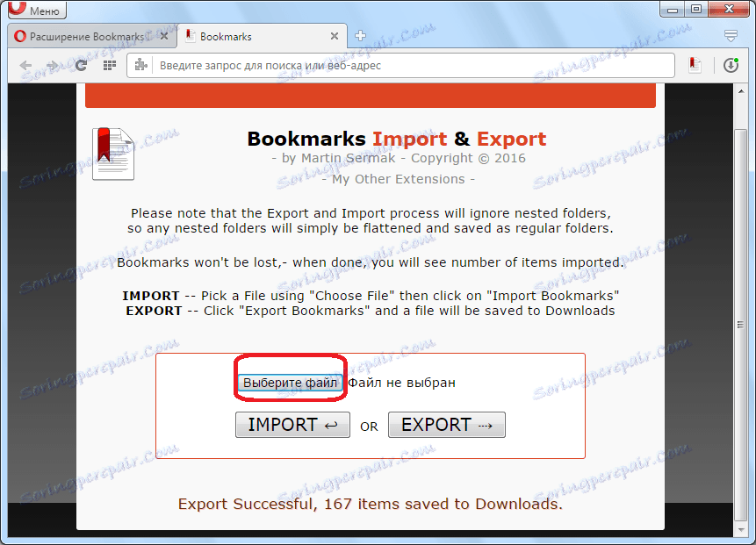
Task: Click the bookmark document logo image
Action: (112, 154)
